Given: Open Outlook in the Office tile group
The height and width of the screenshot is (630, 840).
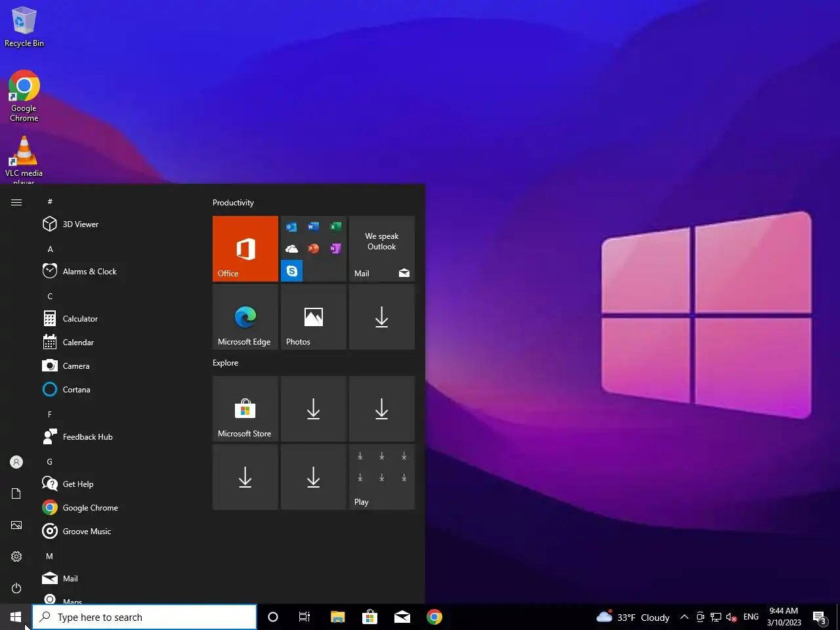Looking at the screenshot, I should pos(291,227).
